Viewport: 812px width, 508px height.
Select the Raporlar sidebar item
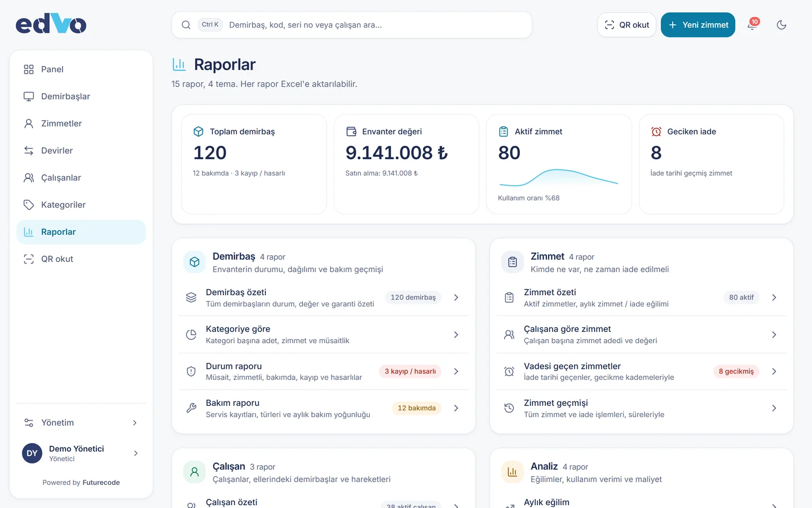[81, 232]
